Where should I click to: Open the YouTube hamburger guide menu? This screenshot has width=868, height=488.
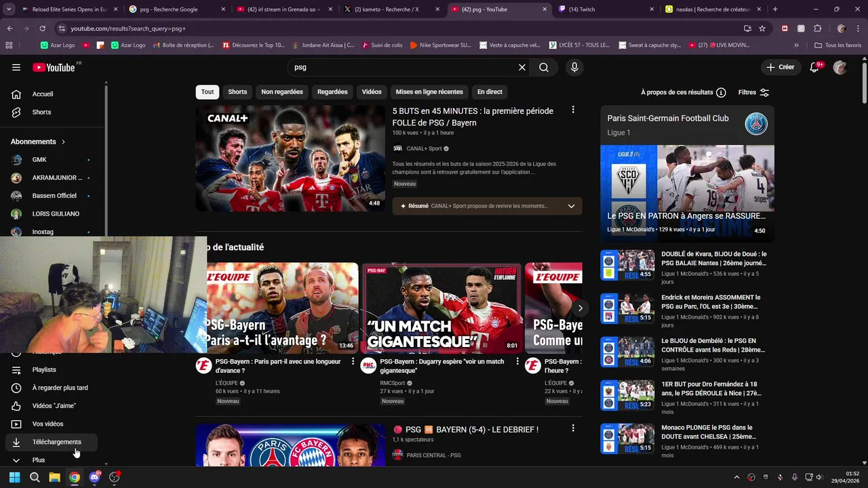tap(16, 67)
